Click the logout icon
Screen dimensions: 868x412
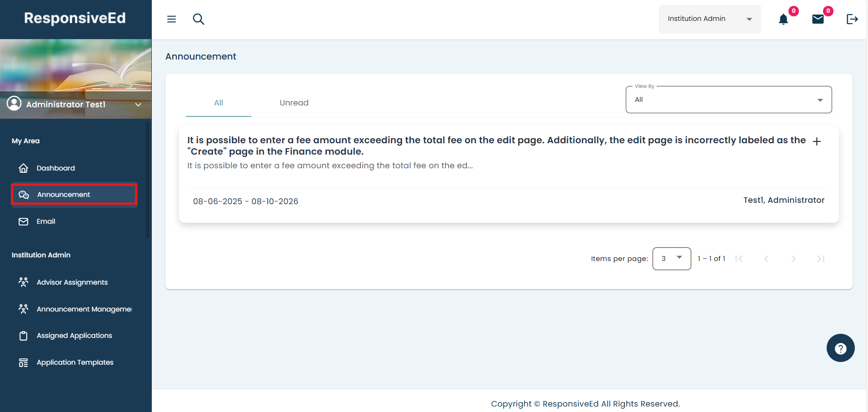pyautogui.click(x=852, y=19)
